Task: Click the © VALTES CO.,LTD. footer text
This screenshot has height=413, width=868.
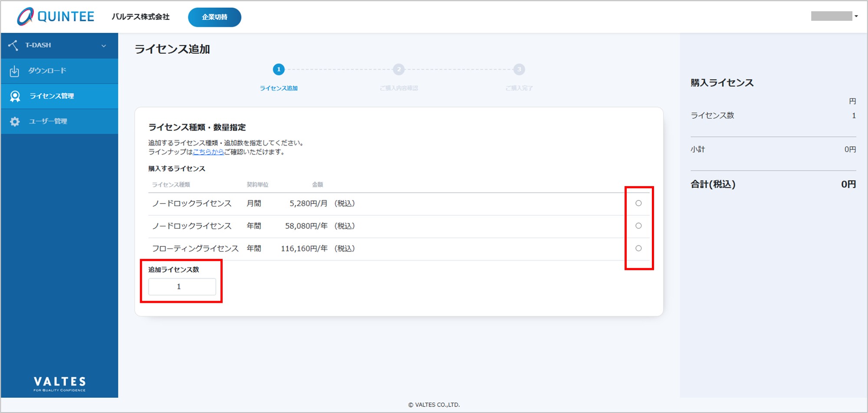Action: (434, 405)
